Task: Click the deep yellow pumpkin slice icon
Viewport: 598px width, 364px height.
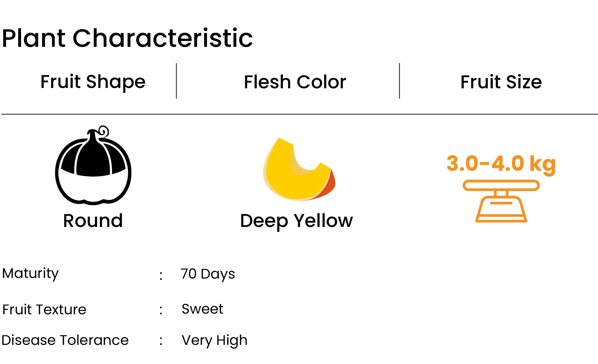Action: tap(299, 169)
